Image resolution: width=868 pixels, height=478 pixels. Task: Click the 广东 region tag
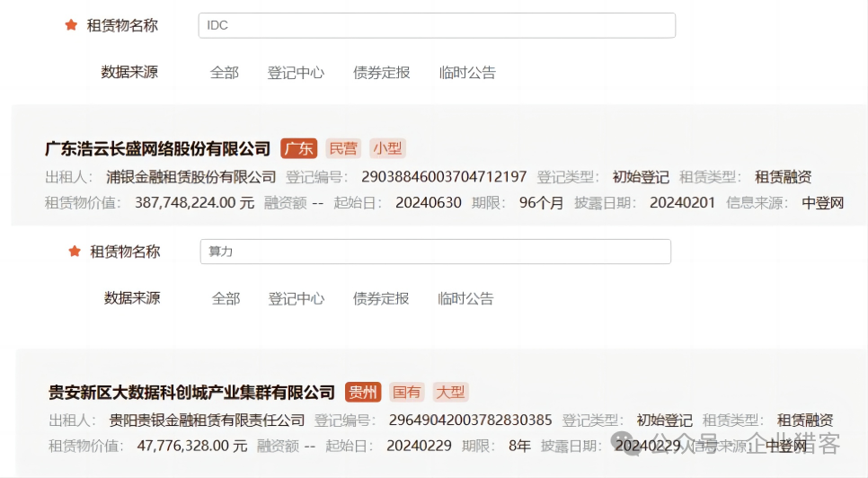click(299, 148)
